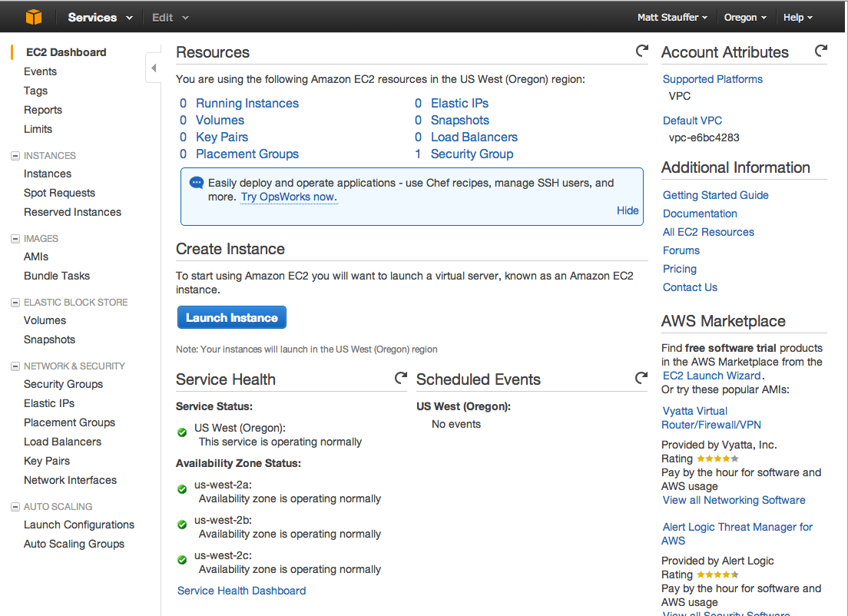Screen dimensions: 848x616
Task: Open Volumes under Elastic Block Store sidebar
Action: tap(45, 321)
